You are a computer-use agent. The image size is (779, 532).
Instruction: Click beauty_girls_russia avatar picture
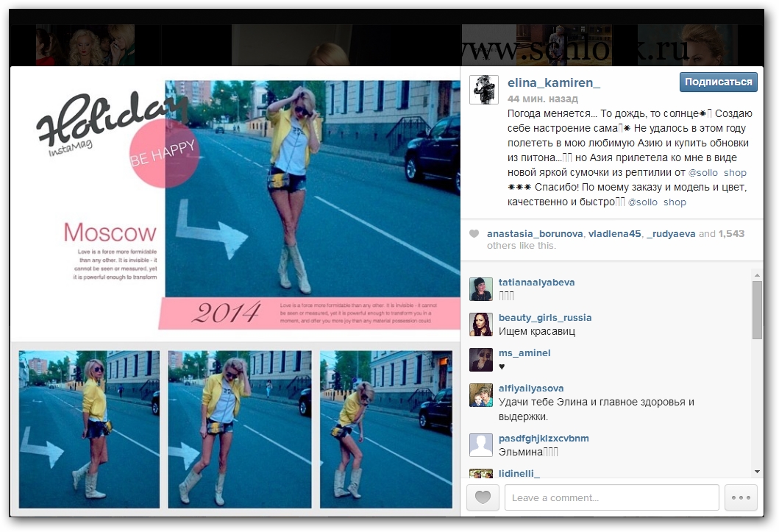pyautogui.click(x=481, y=324)
